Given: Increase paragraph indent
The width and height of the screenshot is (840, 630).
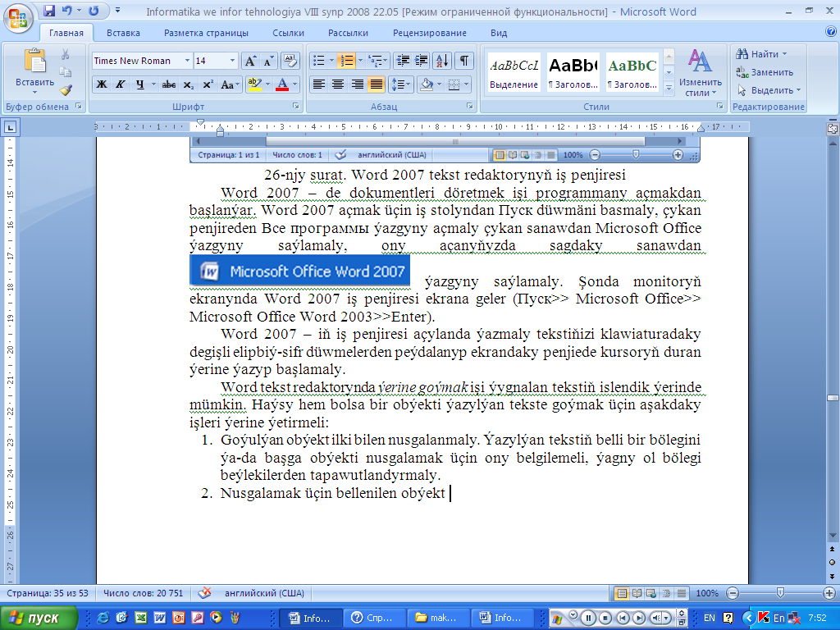Looking at the screenshot, I should (x=422, y=61).
